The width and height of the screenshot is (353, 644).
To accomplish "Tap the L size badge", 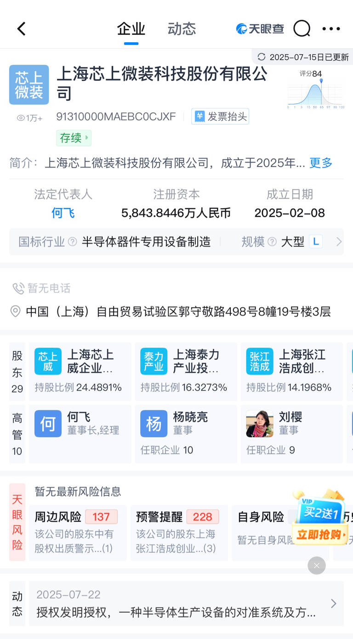I will click(315, 241).
